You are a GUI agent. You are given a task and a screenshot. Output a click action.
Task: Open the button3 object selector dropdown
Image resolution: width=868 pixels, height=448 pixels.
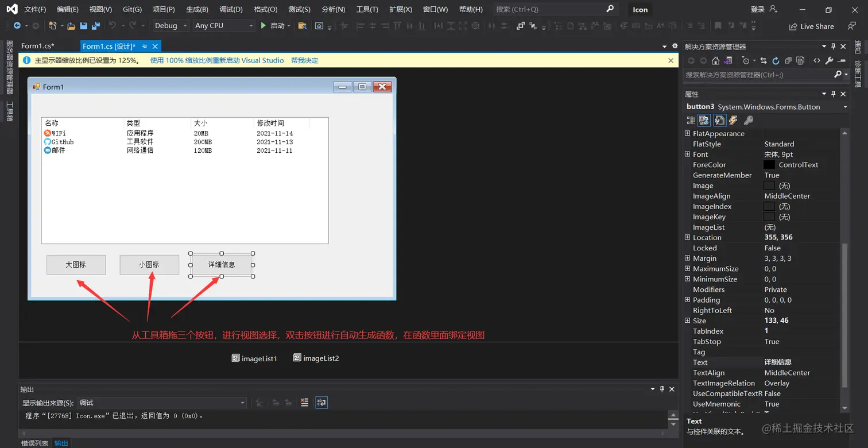[845, 107]
